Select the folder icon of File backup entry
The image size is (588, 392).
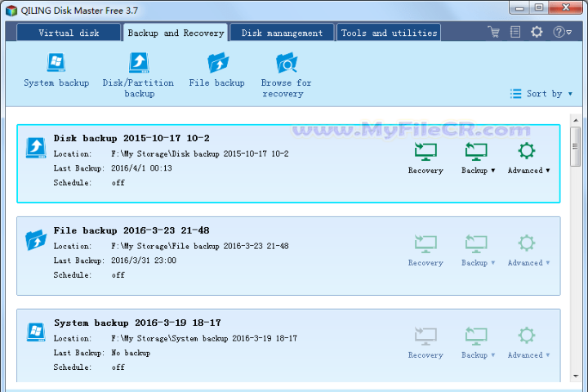(x=36, y=240)
